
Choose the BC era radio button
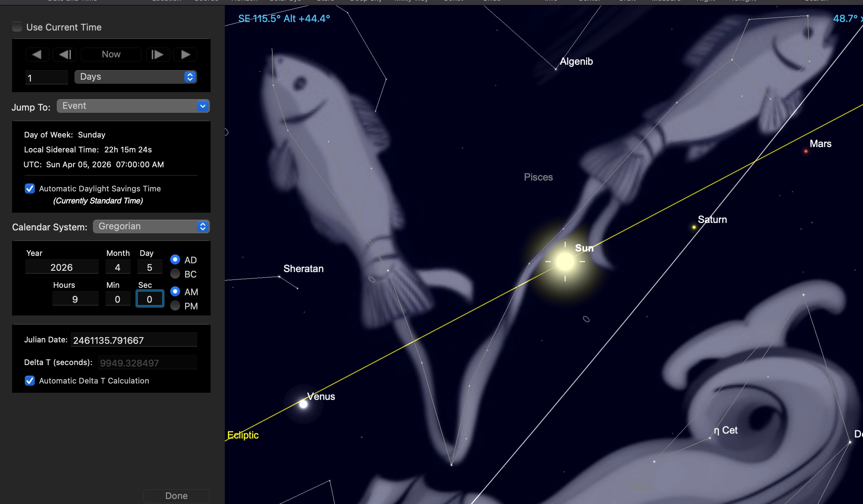pos(175,274)
